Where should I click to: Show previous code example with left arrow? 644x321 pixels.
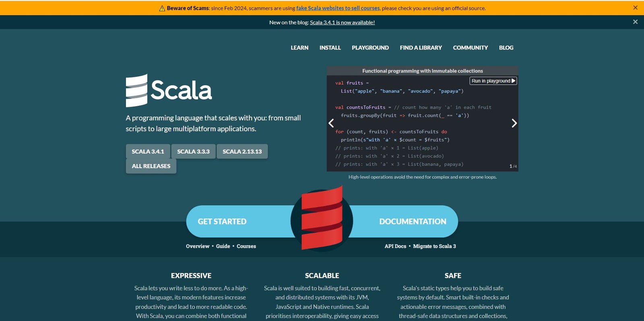(x=331, y=123)
